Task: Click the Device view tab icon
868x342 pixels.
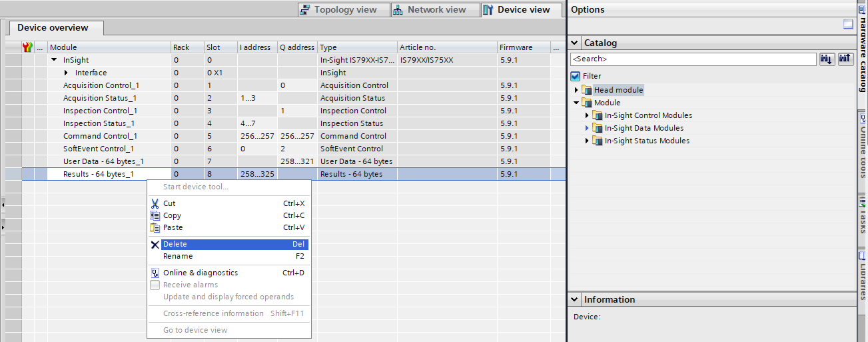Action: click(x=488, y=10)
